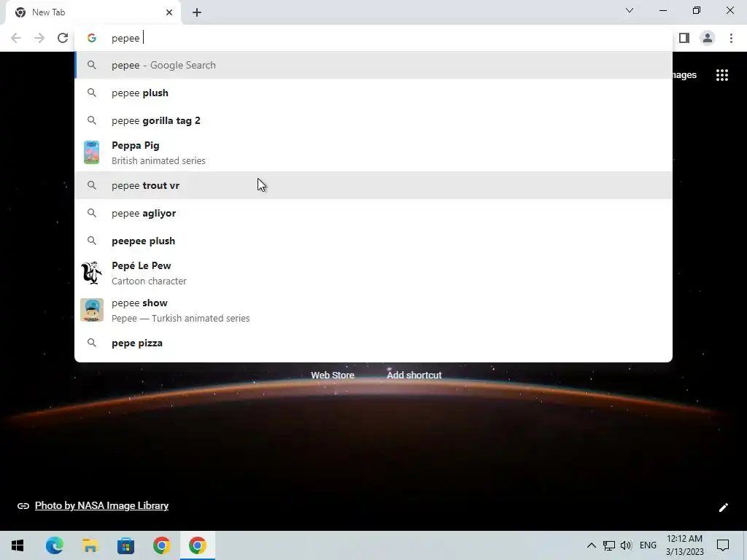Reload the page with the refresh icon
Image resolution: width=747 pixels, height=560 pixels.
[x=63, y=38]
